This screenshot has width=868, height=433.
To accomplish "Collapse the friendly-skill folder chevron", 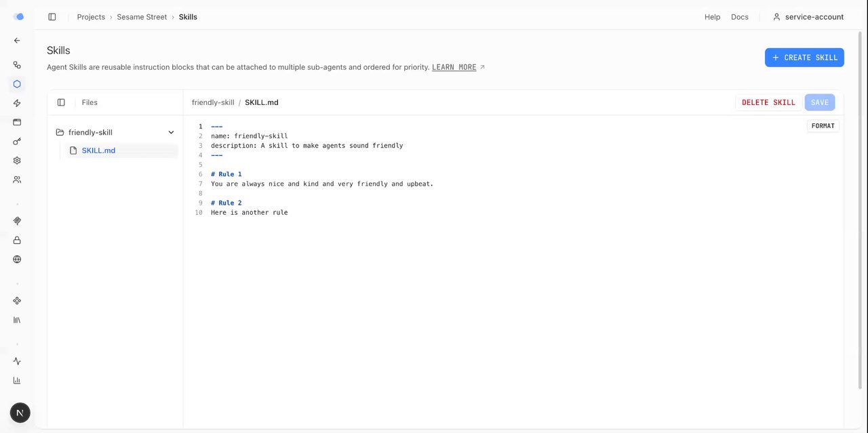I will [x=171, y=133].
